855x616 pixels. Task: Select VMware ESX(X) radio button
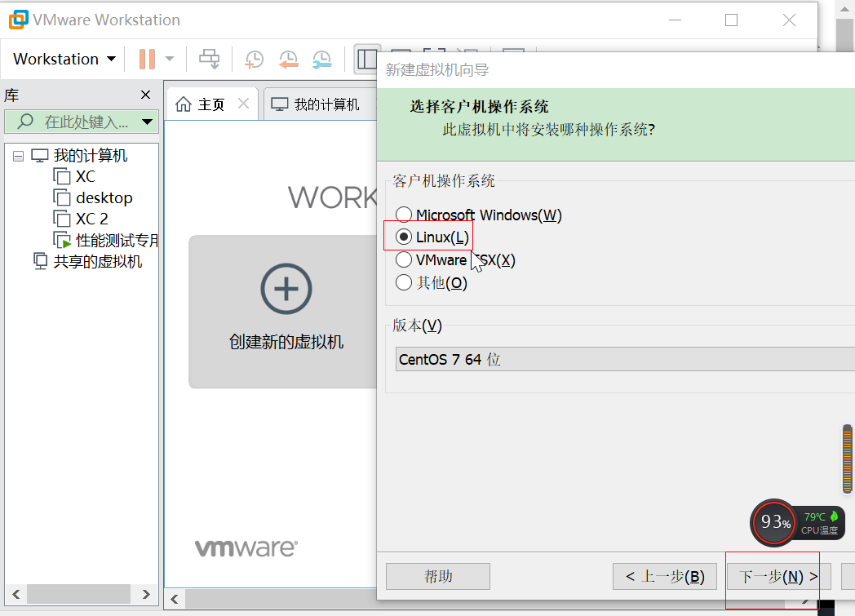click(x=404, y=260)
